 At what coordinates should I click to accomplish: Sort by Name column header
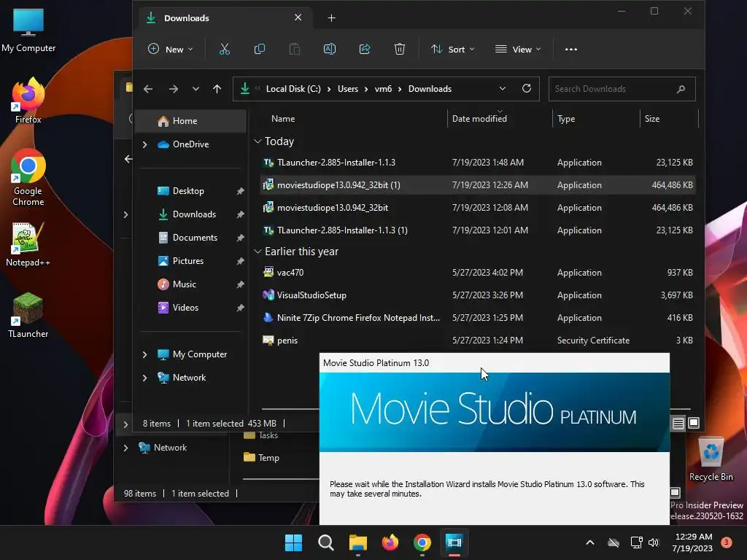point(283,119)
